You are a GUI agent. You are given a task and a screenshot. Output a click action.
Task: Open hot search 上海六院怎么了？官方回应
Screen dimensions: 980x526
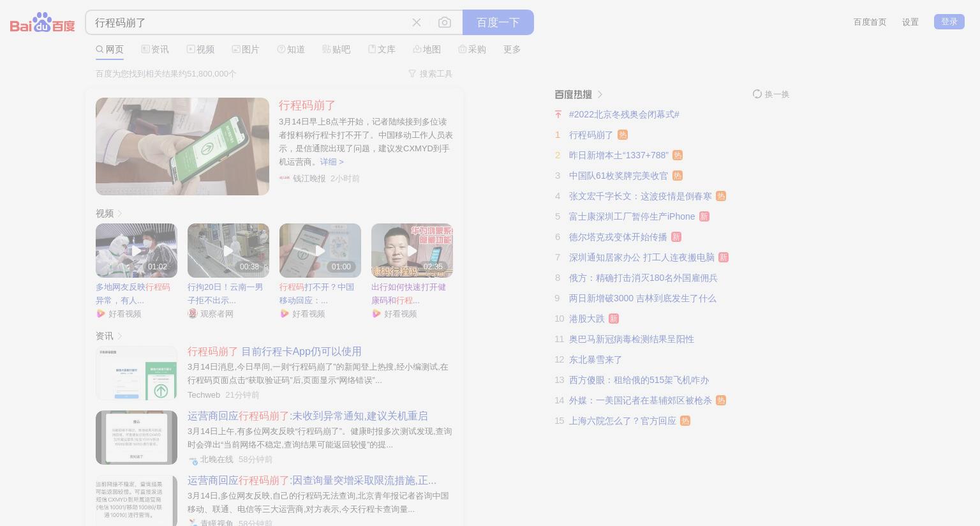[623, 421]
